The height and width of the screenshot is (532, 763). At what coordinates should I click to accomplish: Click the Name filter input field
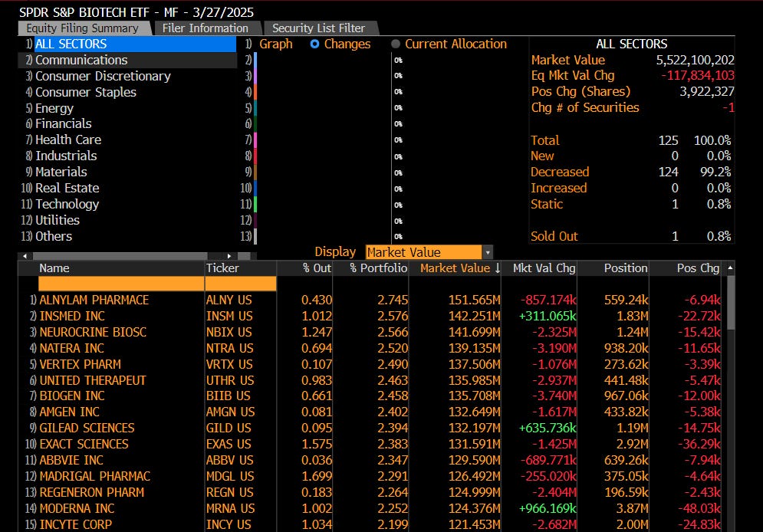click(121, 284)
